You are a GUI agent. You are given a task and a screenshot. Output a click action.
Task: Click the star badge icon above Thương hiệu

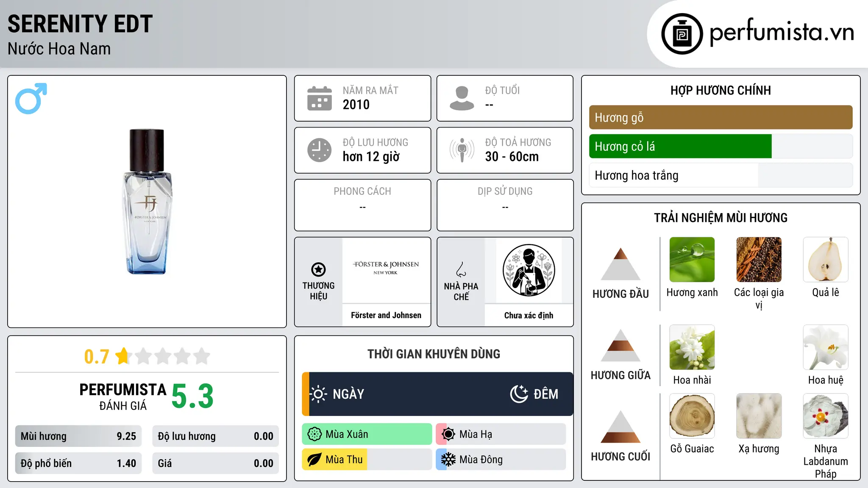coord(318,269)
